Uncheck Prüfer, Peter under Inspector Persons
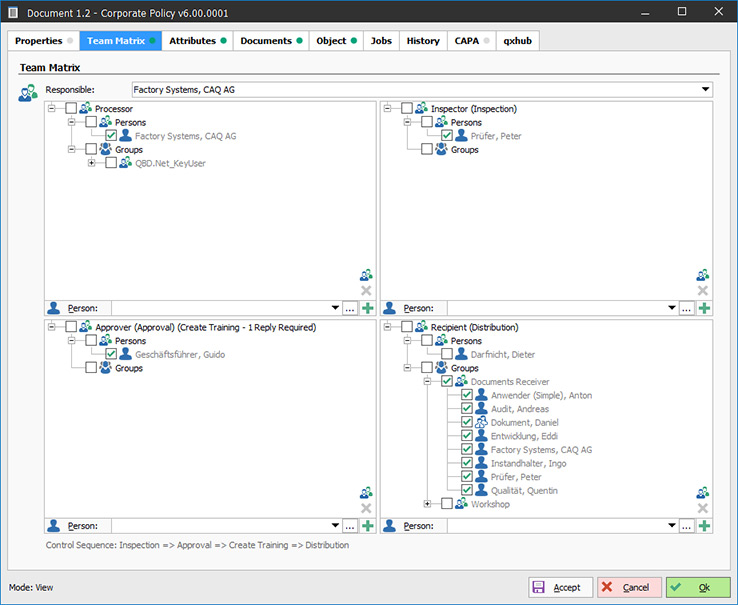This screenshot has width=738, height=605. tap(447, 136)
